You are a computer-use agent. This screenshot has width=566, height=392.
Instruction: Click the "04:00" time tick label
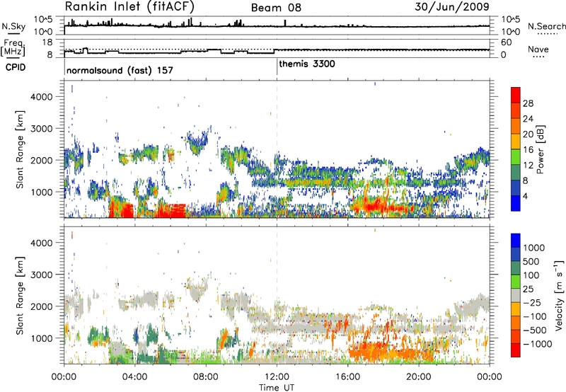[134, 377]
